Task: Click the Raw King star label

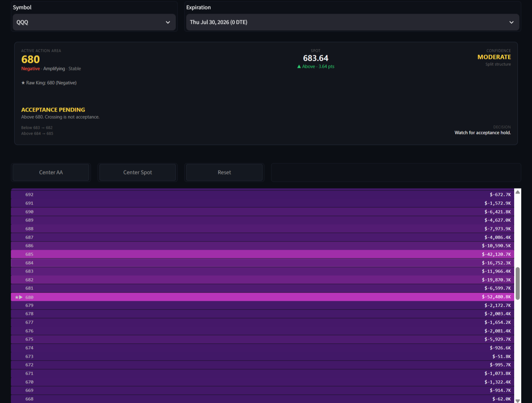Action: [x=49, y=83]
